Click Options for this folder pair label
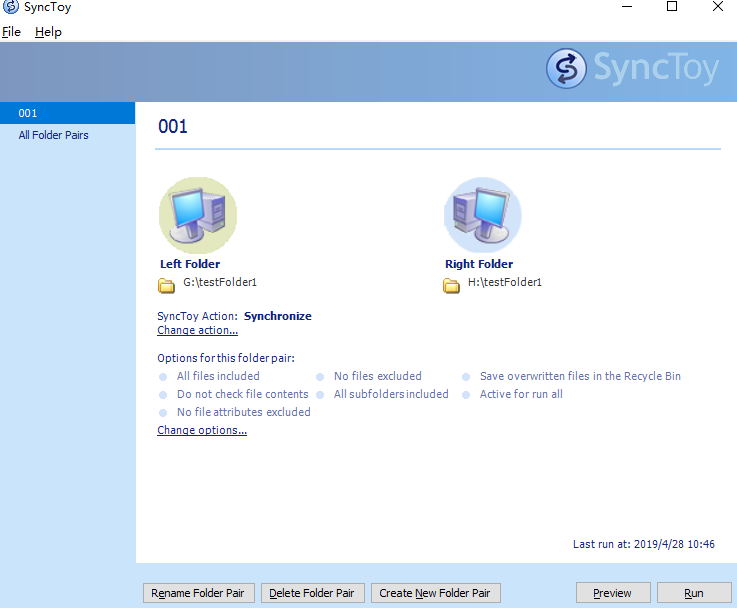Image resolution: width=737 pixels, height=608 pixels. [x=226, y=359]
